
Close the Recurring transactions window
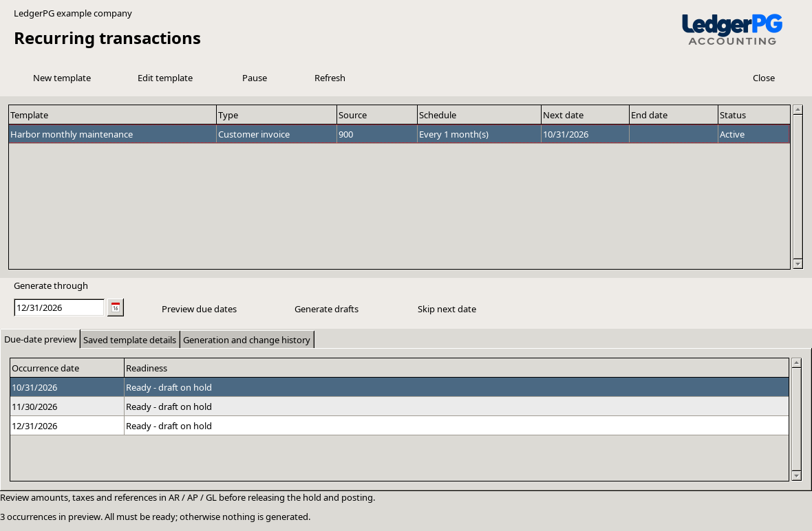pos(764,78)
